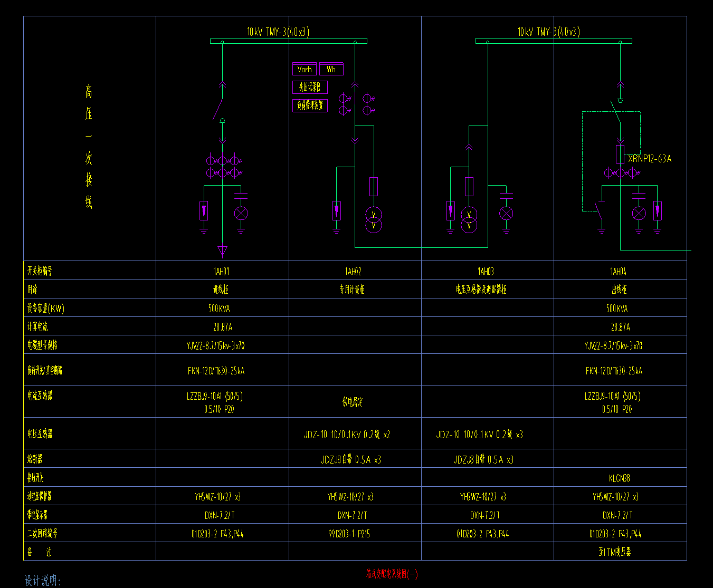This screenshot has height=588, width=713.
Task: Click YH5WZ-10/27 x3 in the 1AH03 column
Action: [483, 497]
